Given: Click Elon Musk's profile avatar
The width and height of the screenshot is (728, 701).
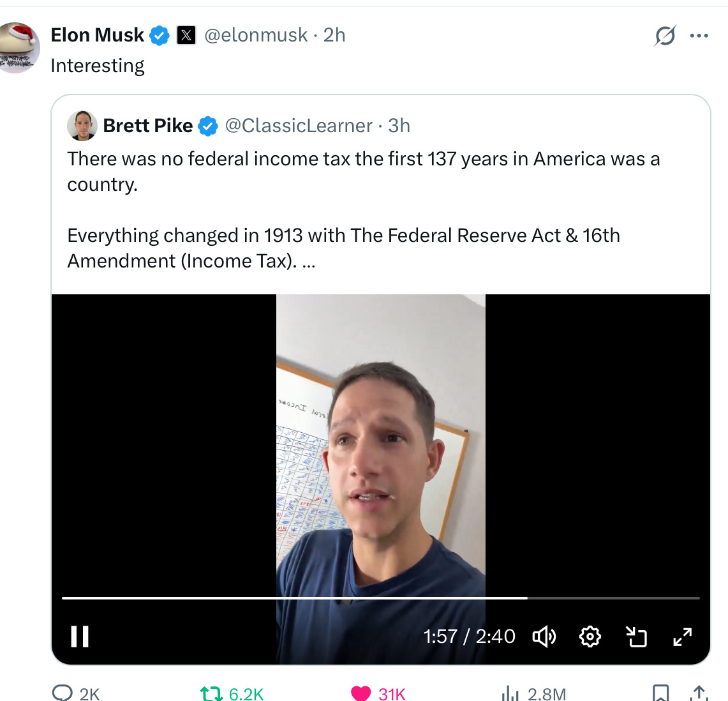Looking at the screenshot, I should [18, 48].
